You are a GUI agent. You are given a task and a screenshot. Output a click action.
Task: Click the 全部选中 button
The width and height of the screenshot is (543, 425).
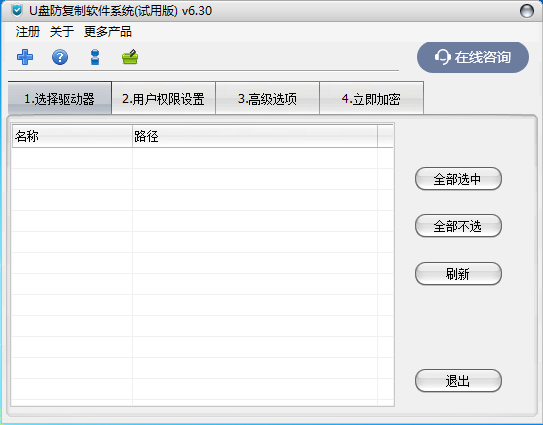pos(458,179)
